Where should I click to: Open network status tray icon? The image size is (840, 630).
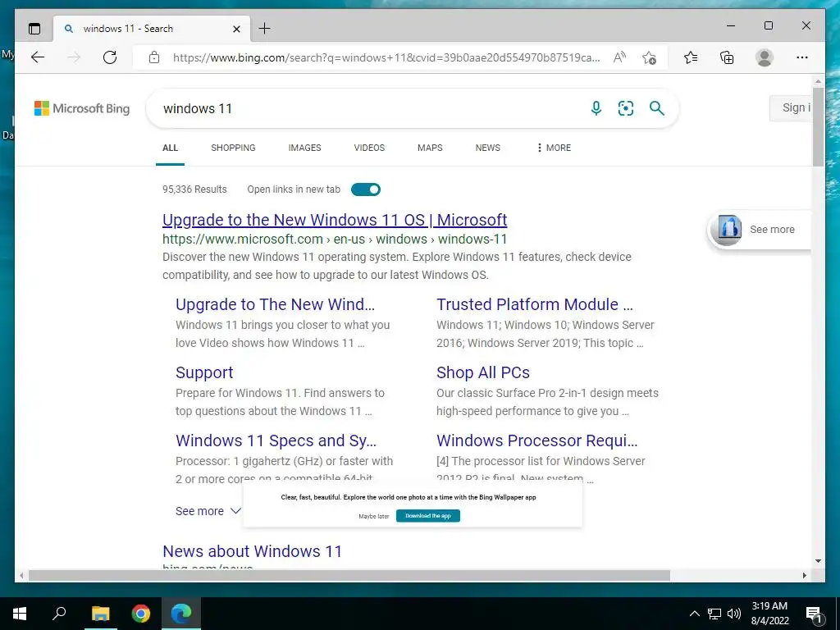(714, 614)
